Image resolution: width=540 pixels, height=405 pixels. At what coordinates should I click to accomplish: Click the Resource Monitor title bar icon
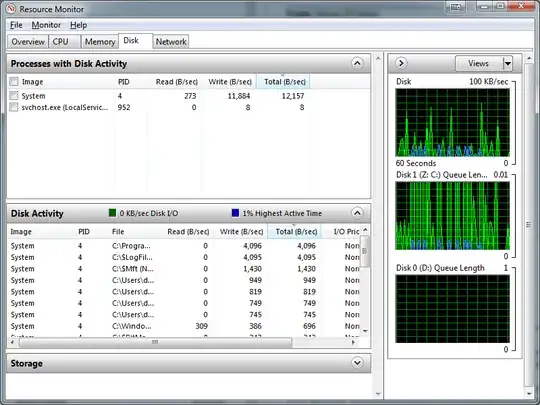[x=10, y=8]
